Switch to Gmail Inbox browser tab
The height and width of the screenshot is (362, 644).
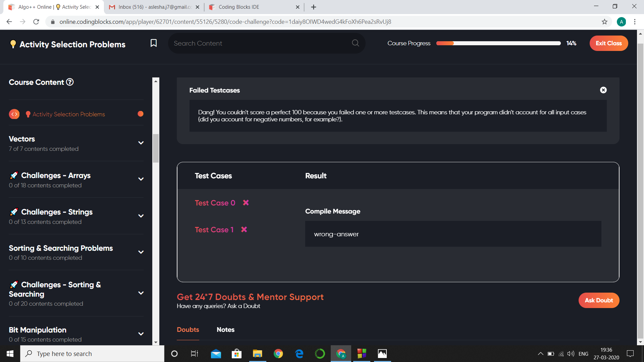[x=154, y=7]
